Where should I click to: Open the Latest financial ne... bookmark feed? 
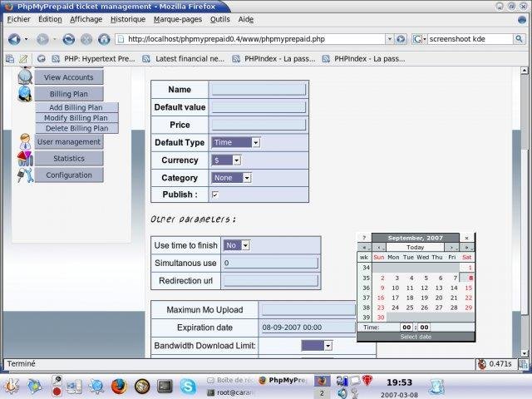pos(184,59)
